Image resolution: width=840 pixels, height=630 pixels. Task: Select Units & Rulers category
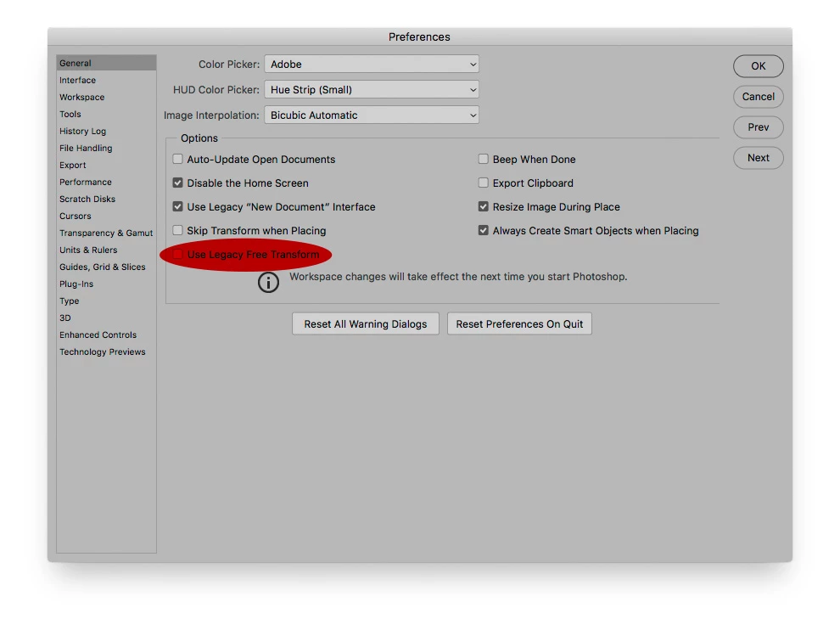(106, 250)
